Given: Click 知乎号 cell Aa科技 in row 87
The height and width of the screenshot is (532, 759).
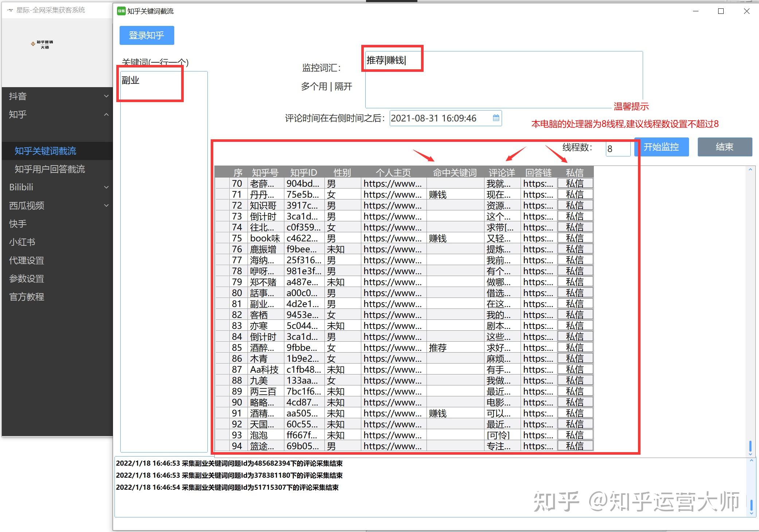Looking at the screenshot, I should 265,369.
